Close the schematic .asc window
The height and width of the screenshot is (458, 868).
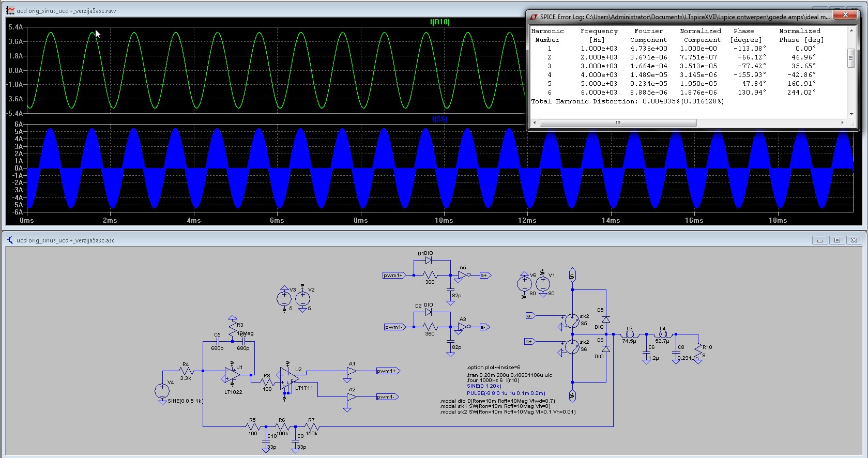(855, 240)
